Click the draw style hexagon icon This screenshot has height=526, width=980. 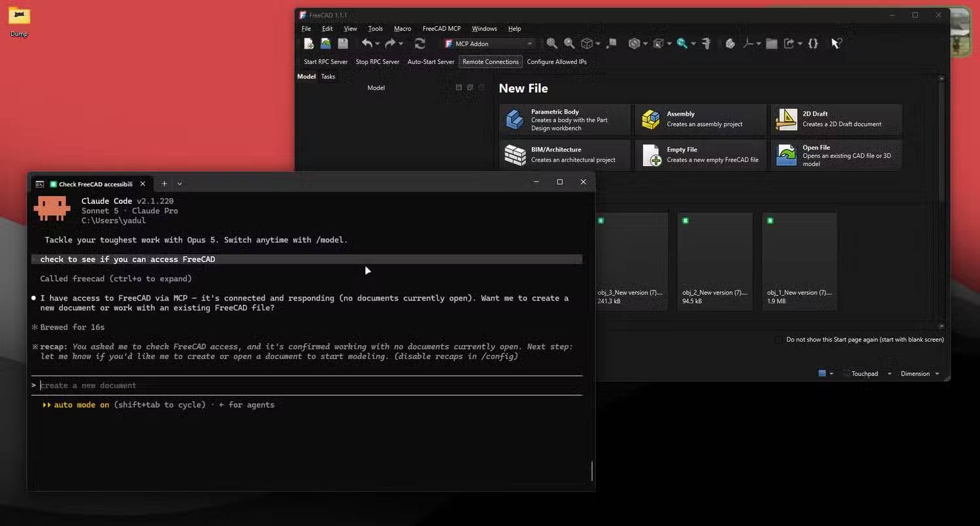[x=634, y=44]
